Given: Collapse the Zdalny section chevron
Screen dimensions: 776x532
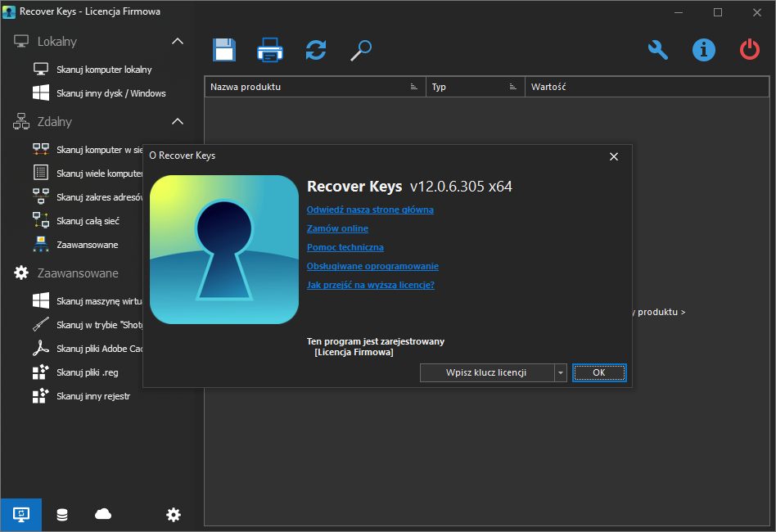Looking at the screenshot, I should (177, 122).
